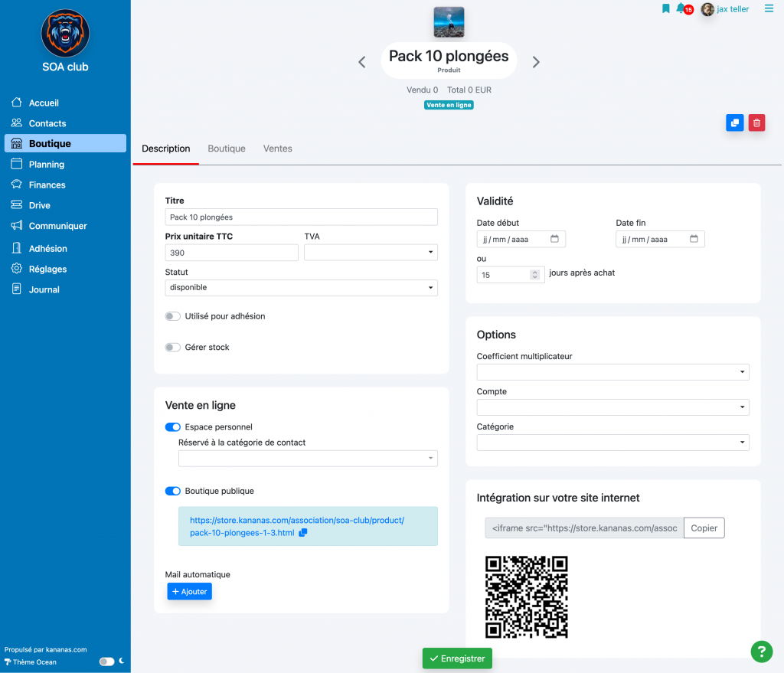Open the Catégorie dropdown
The height and width of the screenshot is (673, 784).
click(x=612, y=443)
